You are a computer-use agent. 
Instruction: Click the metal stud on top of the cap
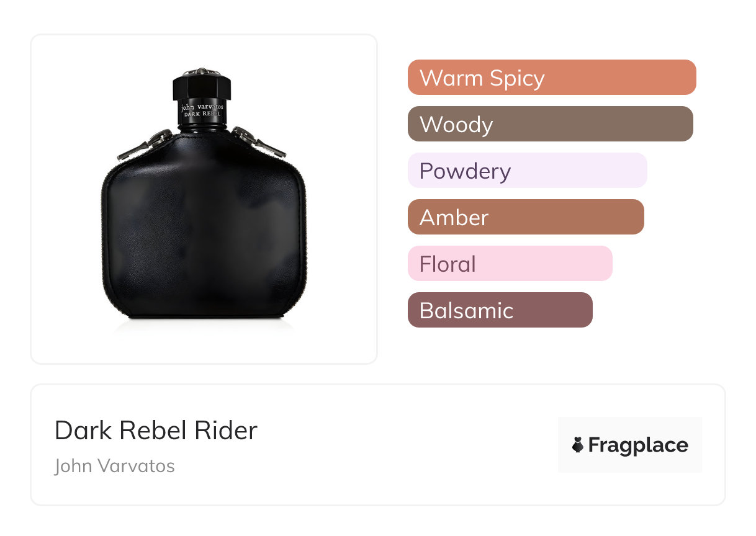pyautogui.click(x=202, y=72)
